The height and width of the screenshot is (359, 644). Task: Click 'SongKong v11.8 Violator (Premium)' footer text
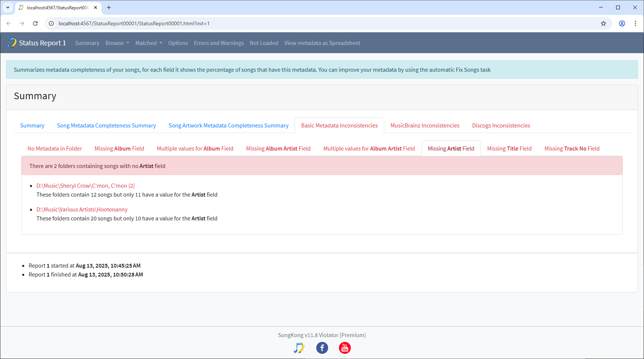pos(322,335)
